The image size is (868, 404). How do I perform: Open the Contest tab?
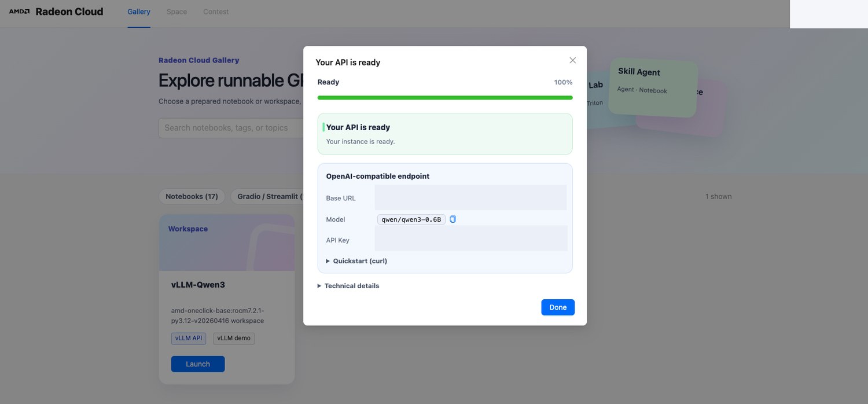coord(216,12)
